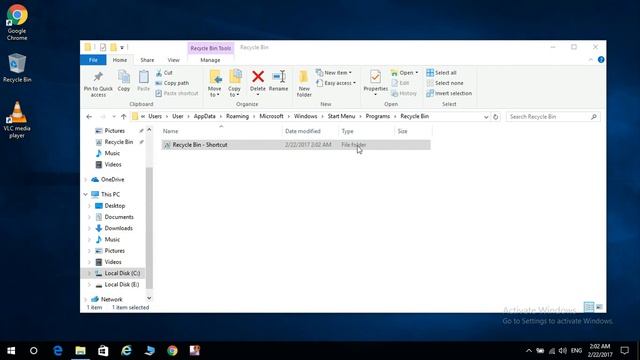Click History in Open group
The height and width of the screenshot is (360, 640).
point(404,93)
